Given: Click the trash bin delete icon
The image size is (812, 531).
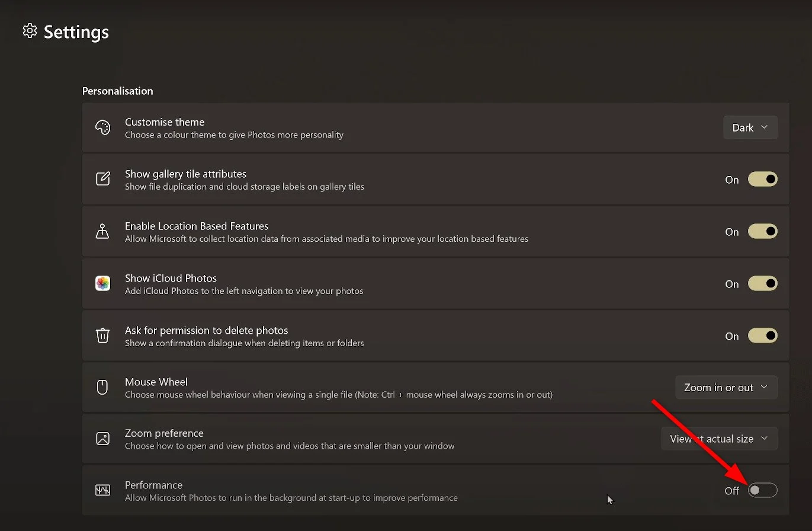Looking at the screenshot, I should pos(102,336).
